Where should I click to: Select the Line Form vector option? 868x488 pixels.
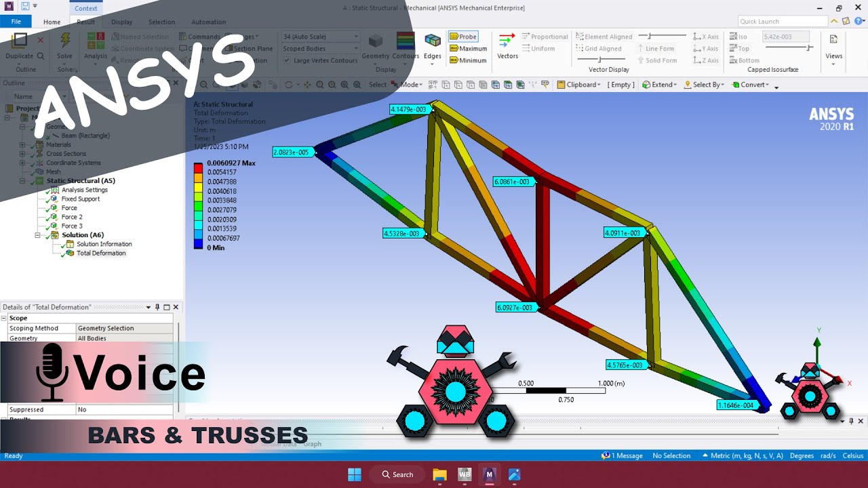pos(656,48)
